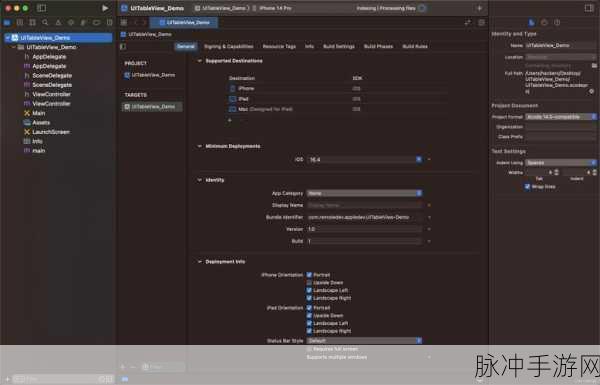Collapse the Supported Destinations section
The width and height of the screenshot is (600, 385).
(199, 61)
